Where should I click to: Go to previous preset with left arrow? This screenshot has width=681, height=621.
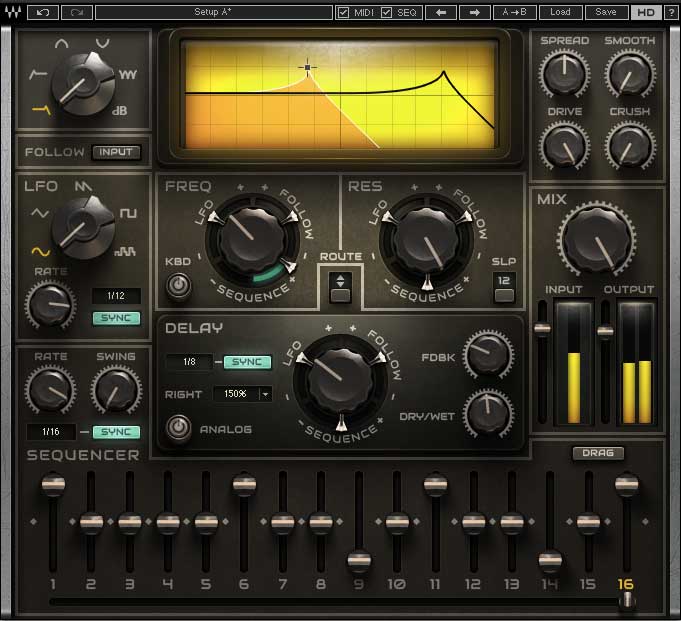[440, 12]
